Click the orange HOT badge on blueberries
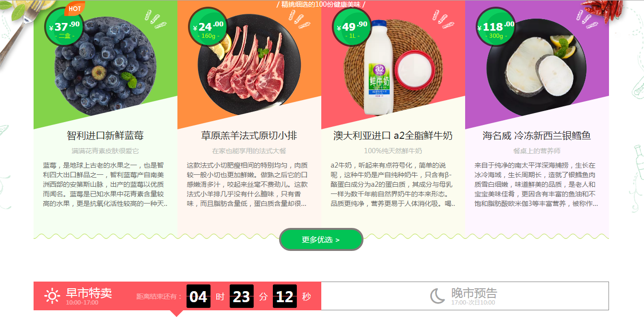This screenshot has height=317, width=644. (x=74, y=8)
